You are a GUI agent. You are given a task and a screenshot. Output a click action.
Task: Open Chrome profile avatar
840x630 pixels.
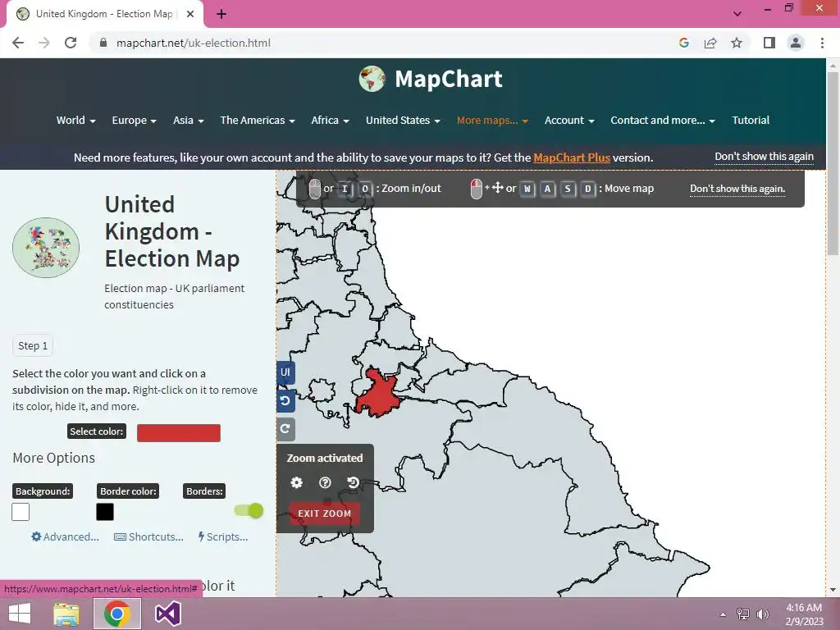(x=796, y=43)
